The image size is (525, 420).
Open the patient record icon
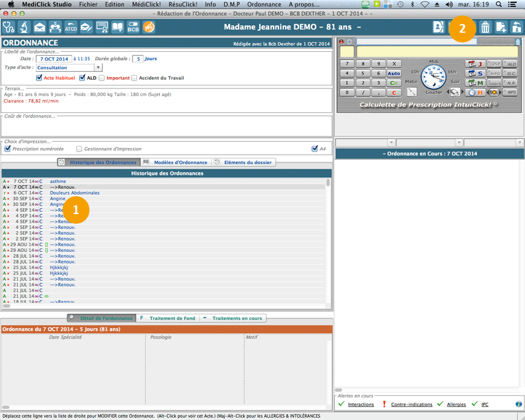[438, 27]
